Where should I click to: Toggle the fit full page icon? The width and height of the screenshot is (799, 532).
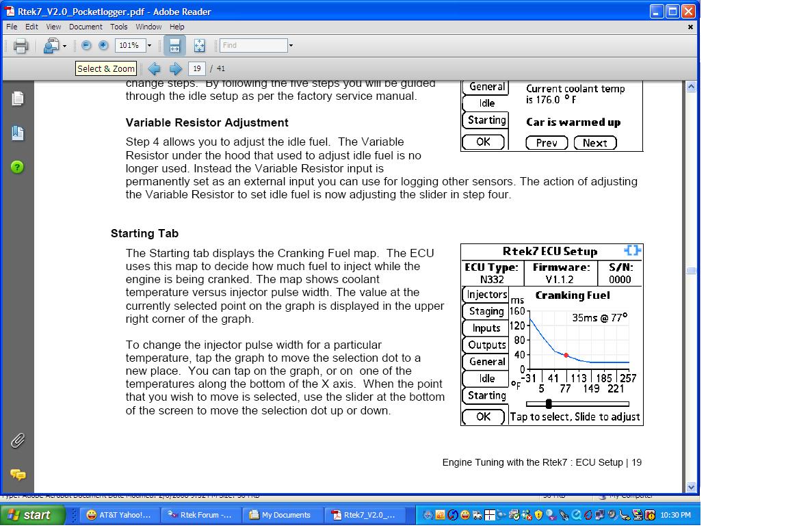pyautogui.click(x=199, y=46)
